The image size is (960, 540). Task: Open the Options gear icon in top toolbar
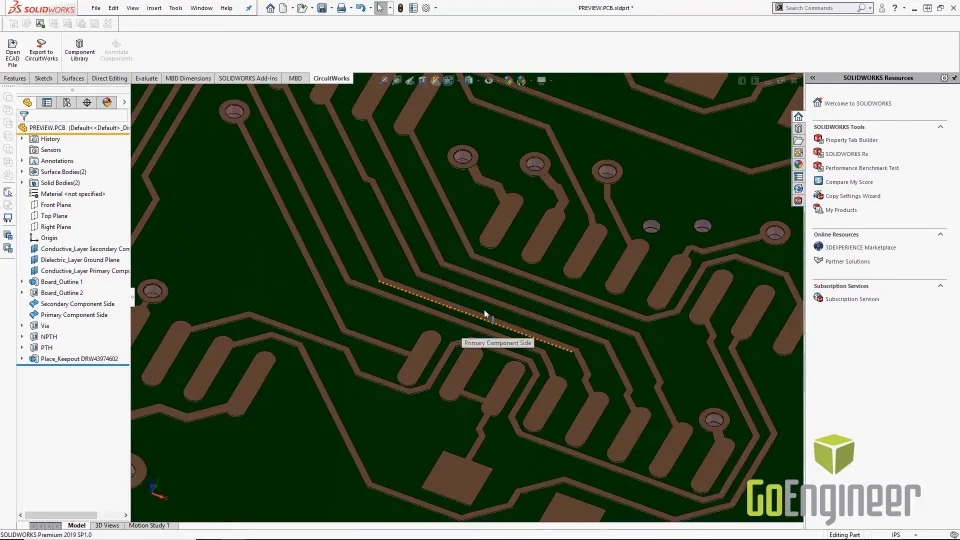pos(426,8)
